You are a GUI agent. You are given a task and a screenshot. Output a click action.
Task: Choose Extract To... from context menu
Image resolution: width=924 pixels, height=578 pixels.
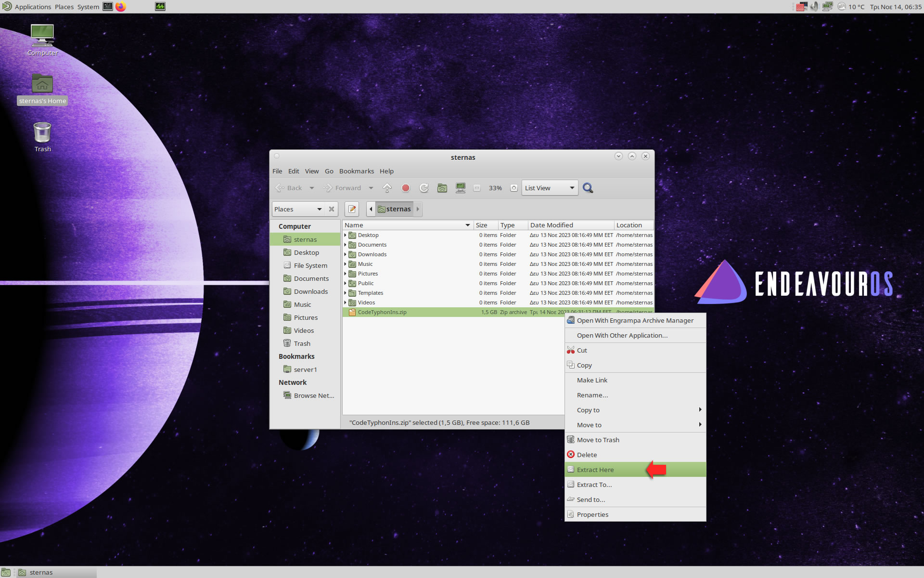point(635,485)
